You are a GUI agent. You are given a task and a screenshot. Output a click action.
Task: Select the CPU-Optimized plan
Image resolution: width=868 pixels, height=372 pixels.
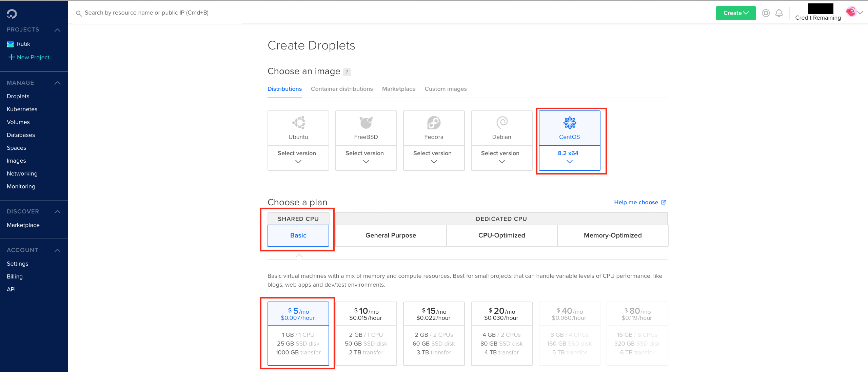(x=502, y=235)
